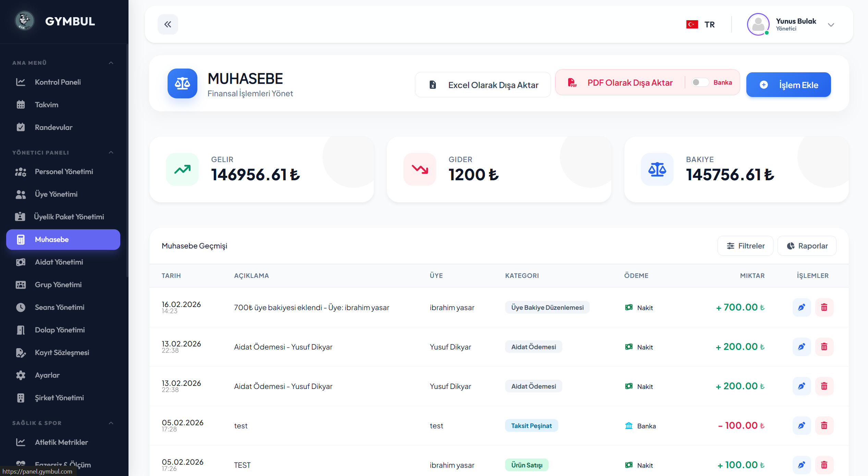The height and width of the screenshot is (476, 868).
Task: Collapse the Ana Menü section
Action: (x=111, y=63)
